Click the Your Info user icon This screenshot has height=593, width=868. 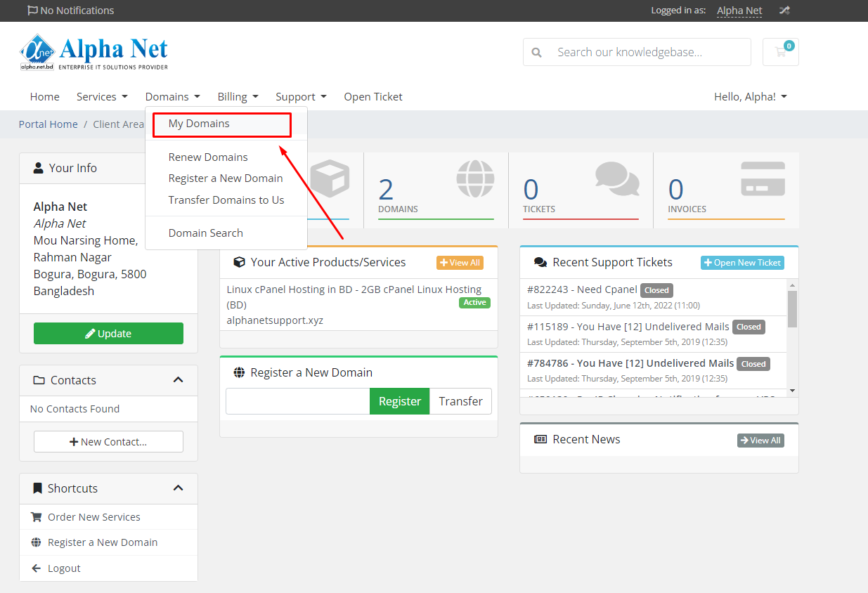pyautogui.click(x=39, y=168)
